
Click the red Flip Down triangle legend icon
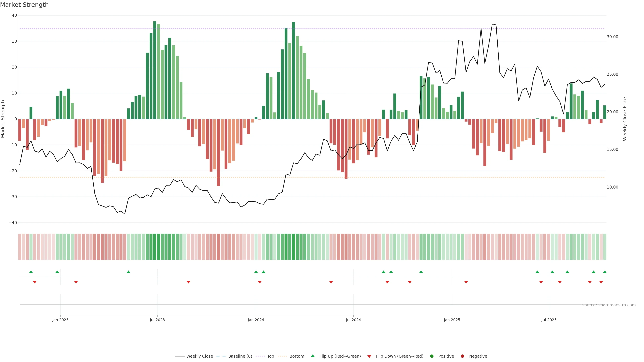[369, 356]
